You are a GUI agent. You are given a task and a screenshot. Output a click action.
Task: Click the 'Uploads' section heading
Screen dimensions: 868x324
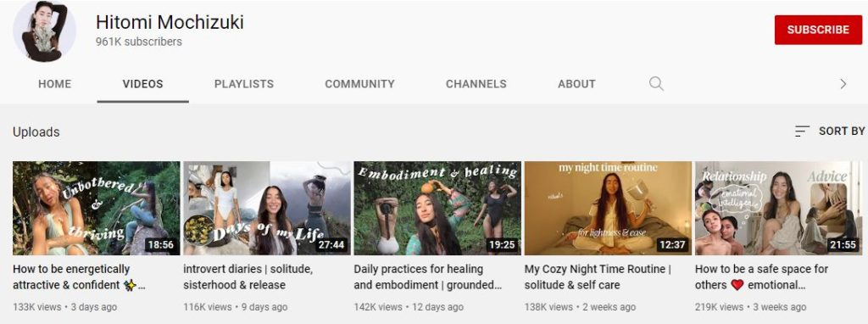point(36,132)
